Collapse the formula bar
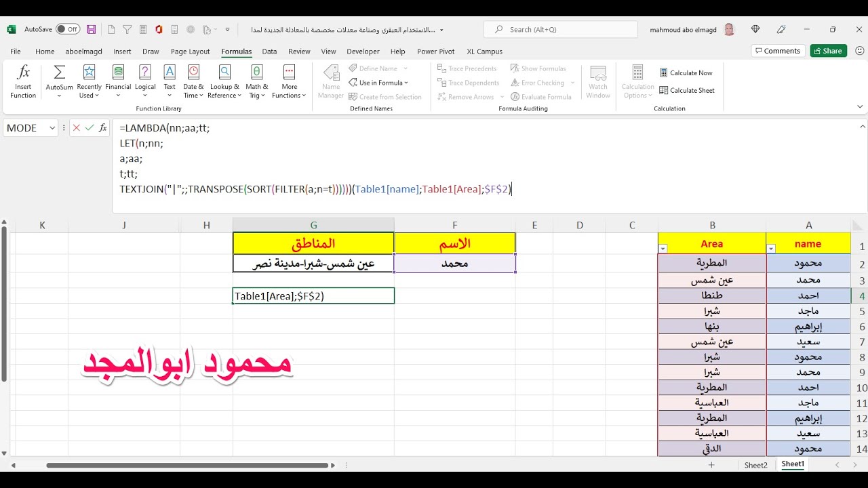This screenshot has height=488, width=868. click(x=863, y=127)
